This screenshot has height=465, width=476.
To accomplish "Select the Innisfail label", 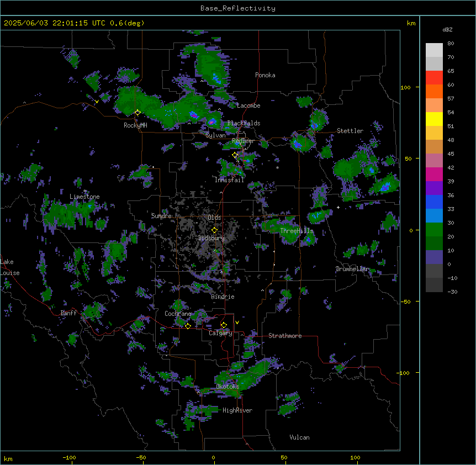I will 229,180.
